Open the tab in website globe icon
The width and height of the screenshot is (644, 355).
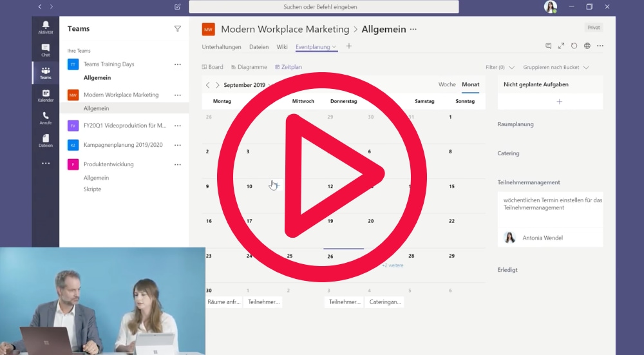pos(587,46)
